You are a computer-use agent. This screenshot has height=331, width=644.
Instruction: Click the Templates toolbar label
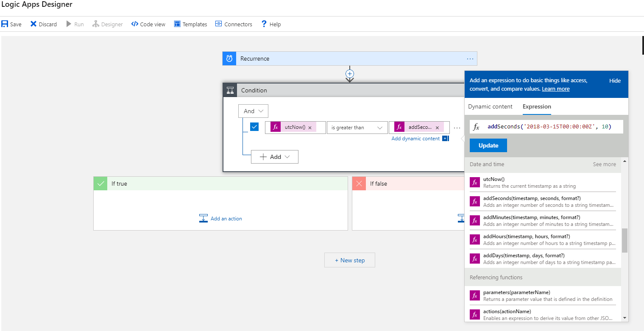(x=195, y=25)
